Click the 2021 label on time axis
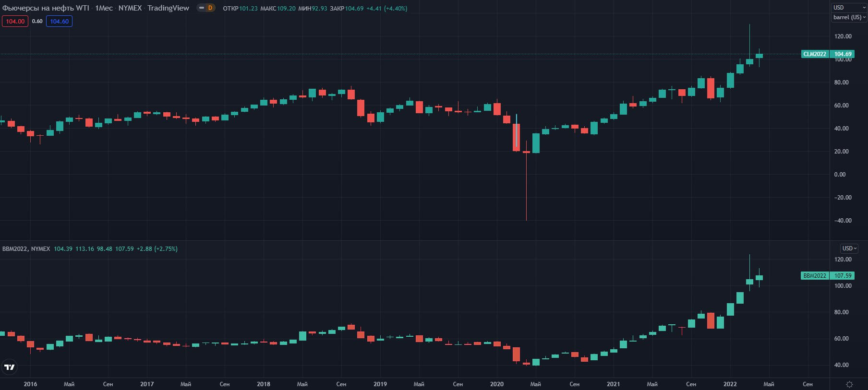This screenshot has width=868, height=390. 613,384
